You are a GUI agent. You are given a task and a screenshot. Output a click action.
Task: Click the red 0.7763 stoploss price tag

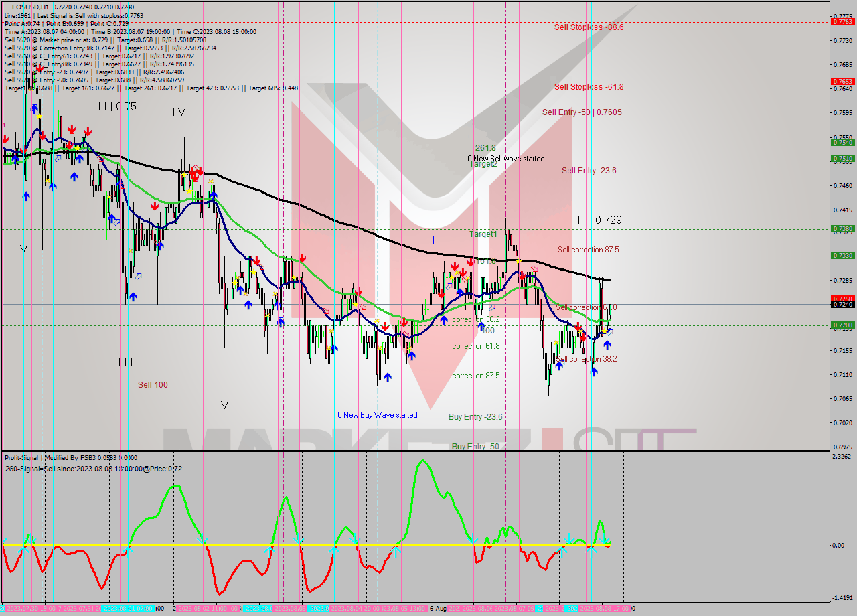(842, 22)
